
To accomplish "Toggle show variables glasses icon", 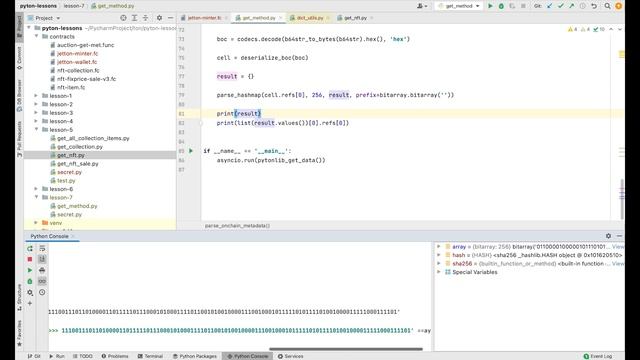I will 42,281.
